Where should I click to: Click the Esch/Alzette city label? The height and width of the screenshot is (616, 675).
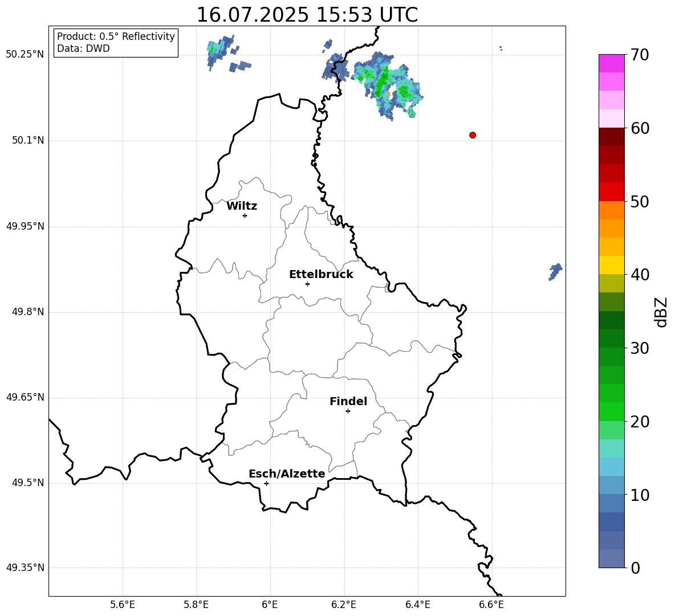tap(287, 474)
